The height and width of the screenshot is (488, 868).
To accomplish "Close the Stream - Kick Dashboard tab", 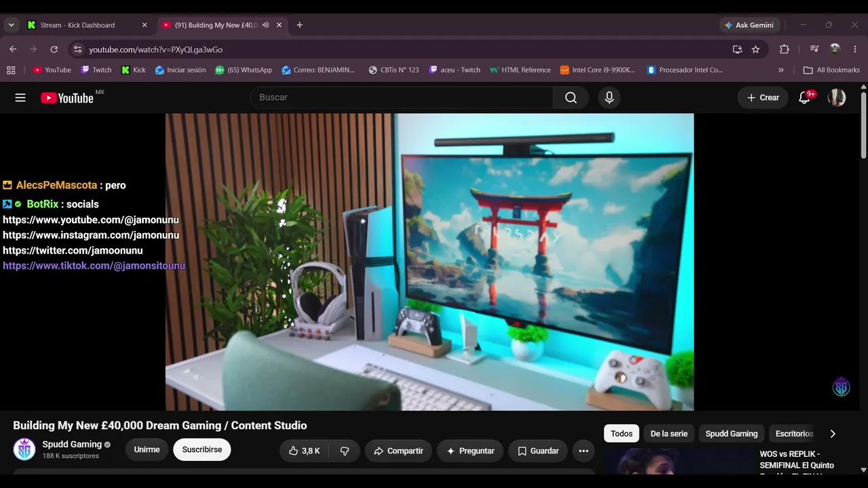I will click(x=144, y=25).
